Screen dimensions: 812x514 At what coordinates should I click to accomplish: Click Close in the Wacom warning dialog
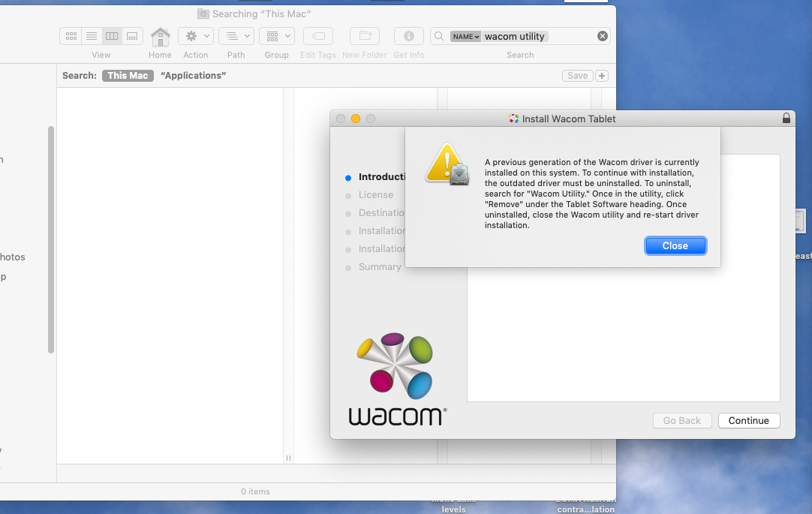(x=675, y=246)
